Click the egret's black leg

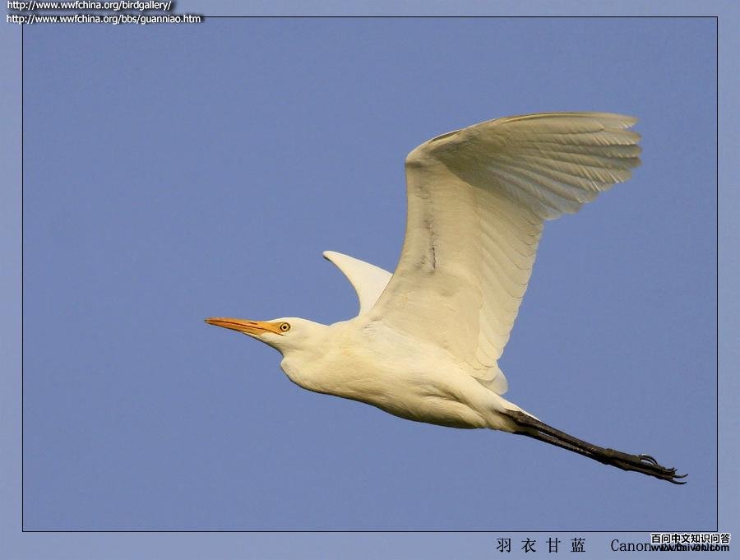pyautogui.click(x=567, y=440)
